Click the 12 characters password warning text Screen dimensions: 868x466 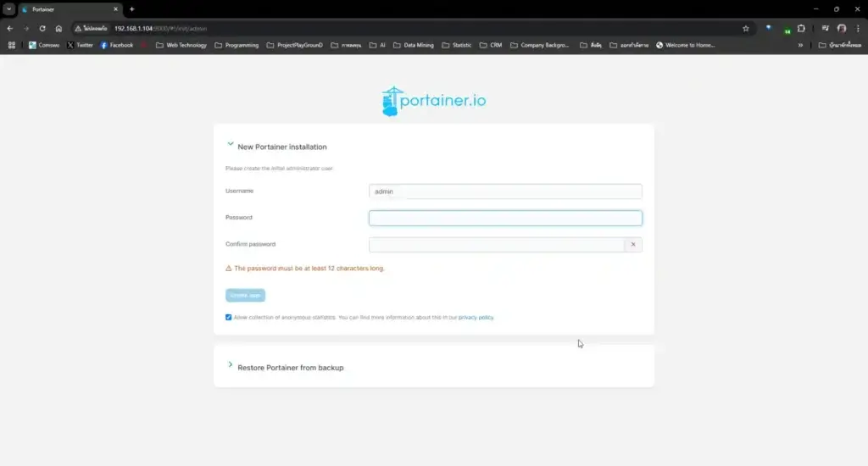pyautogui.click(x=309, y=269)
